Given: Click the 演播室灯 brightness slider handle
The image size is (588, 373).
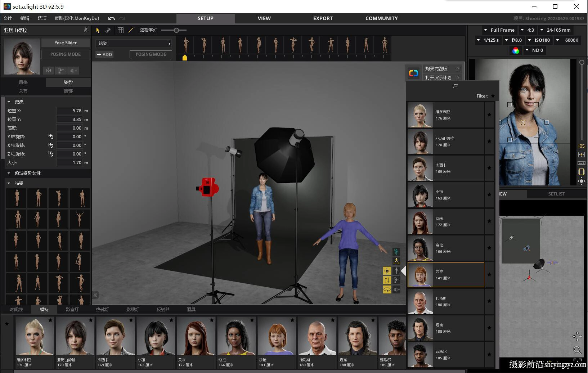Looking at the screenshot, I should 176,30.
